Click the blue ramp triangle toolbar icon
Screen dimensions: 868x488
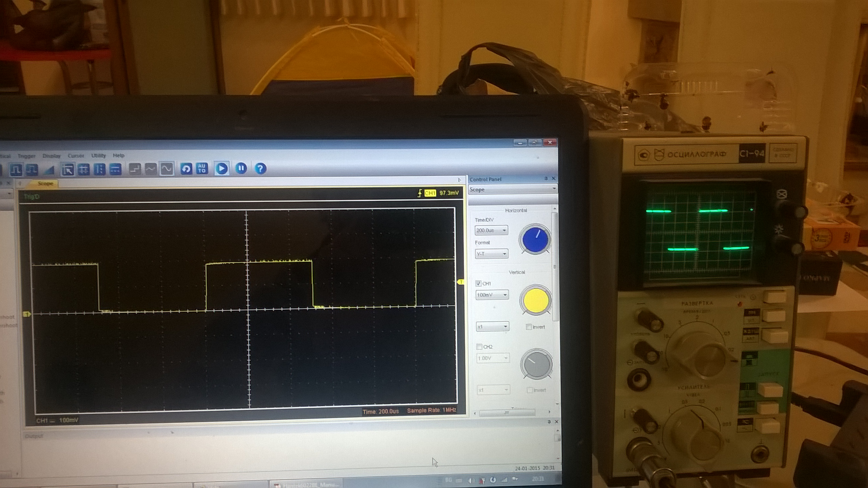[49, 170]
